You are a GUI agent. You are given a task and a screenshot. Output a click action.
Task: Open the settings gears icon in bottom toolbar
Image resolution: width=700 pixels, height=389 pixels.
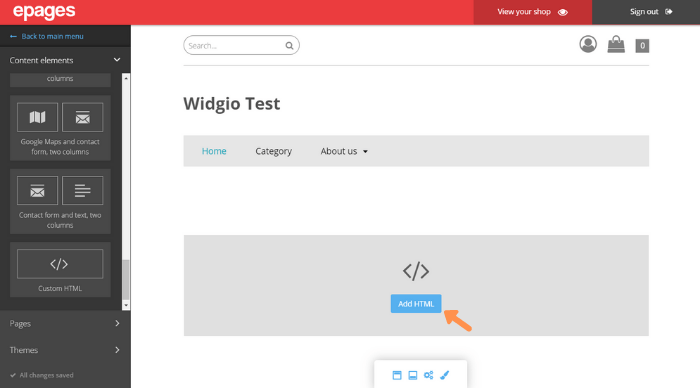[429, 375]
